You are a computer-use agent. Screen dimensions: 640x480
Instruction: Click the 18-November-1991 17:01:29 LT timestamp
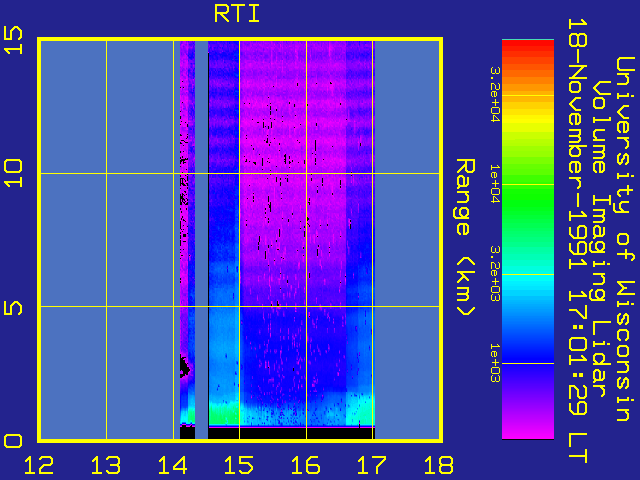click(578, 241)
